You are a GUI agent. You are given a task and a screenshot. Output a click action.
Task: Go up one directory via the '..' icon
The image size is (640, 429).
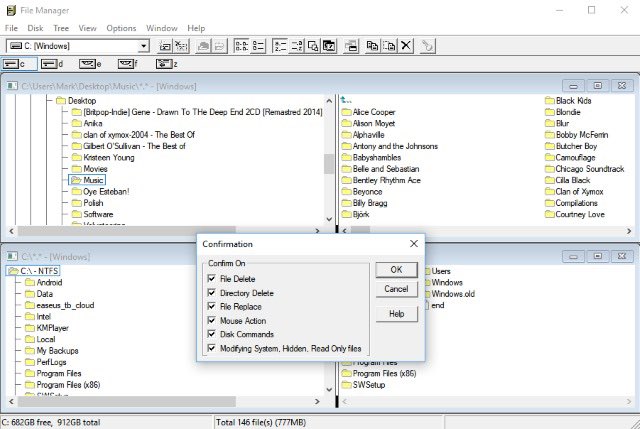346,100
